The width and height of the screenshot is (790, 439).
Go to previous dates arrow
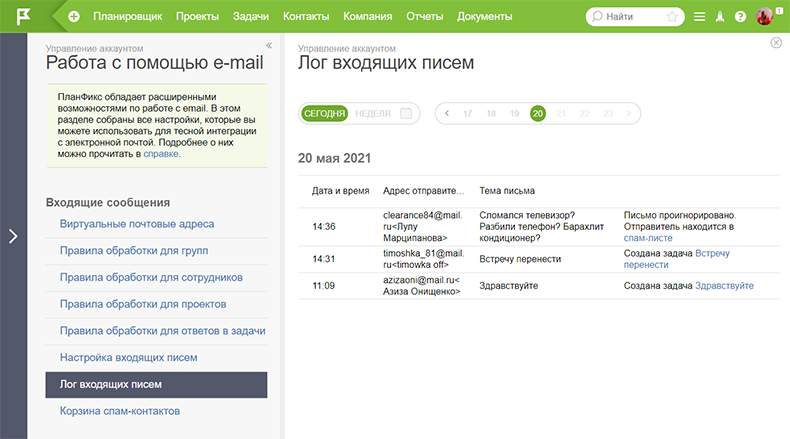pos(447,113)
